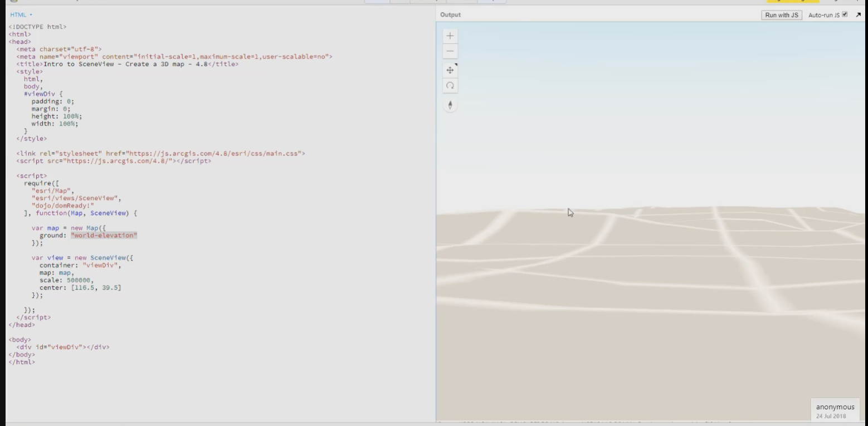Click the Run with JS button
This screenshot has width=868, height=426.
point(782,15)
